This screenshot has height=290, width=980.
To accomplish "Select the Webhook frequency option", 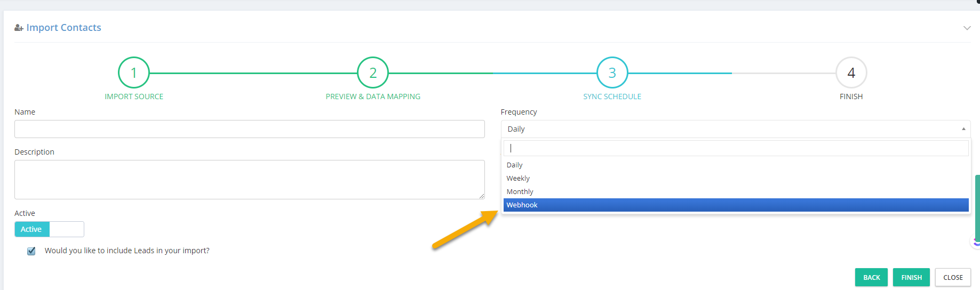I will (736, 205).
